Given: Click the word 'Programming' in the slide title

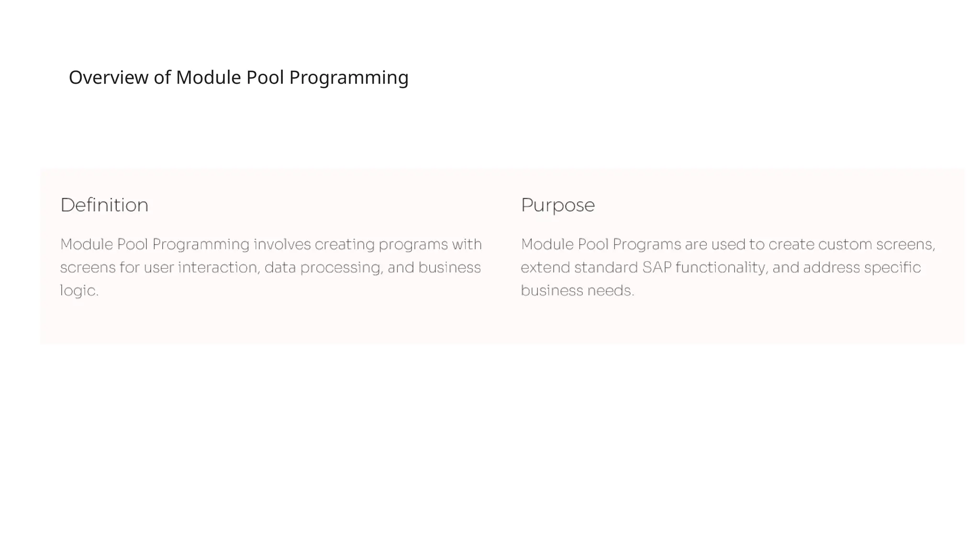Looking at the screenshot, I should tap(349, 78).
